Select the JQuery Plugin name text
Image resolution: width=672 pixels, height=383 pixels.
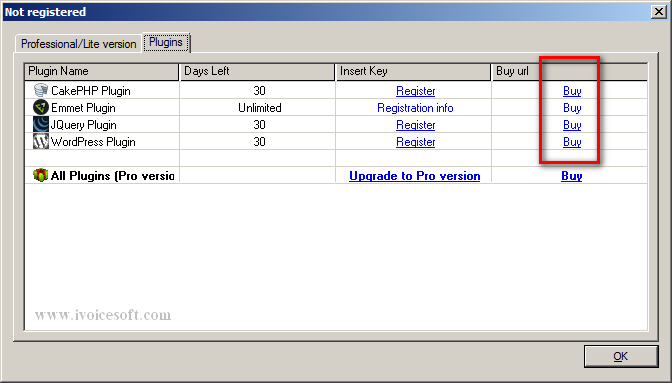(x=84, y=125)
